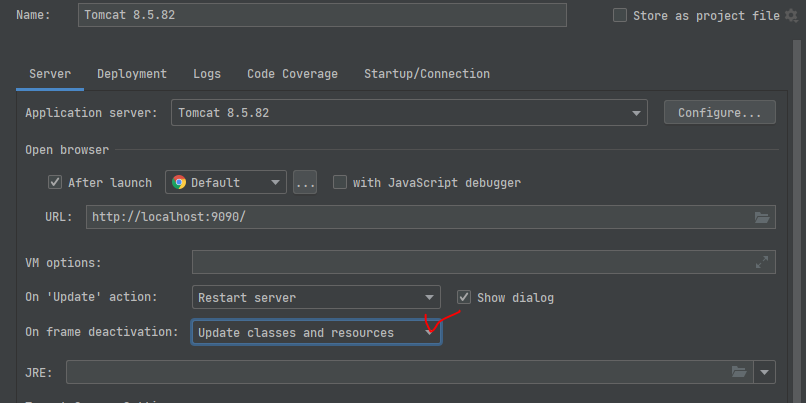The image size is (806, 403).
Task: Click the JRE folder browse icon
Action: coord(739,372)
